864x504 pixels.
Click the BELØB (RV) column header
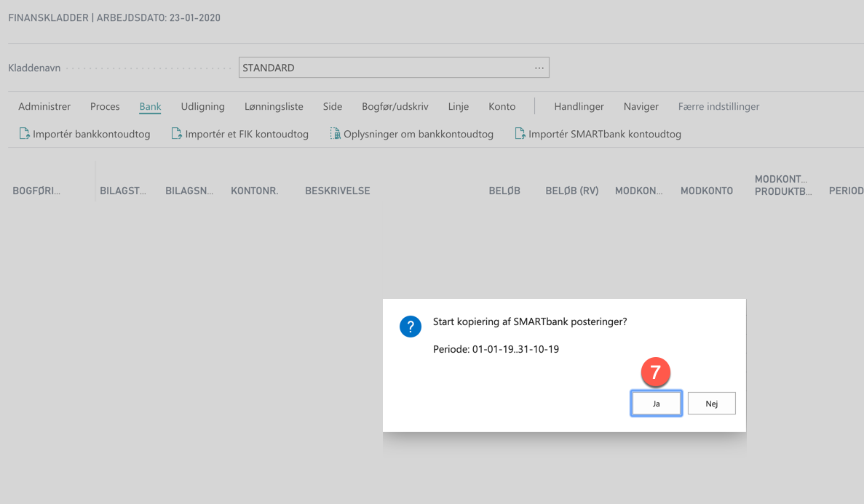[572, 191]
